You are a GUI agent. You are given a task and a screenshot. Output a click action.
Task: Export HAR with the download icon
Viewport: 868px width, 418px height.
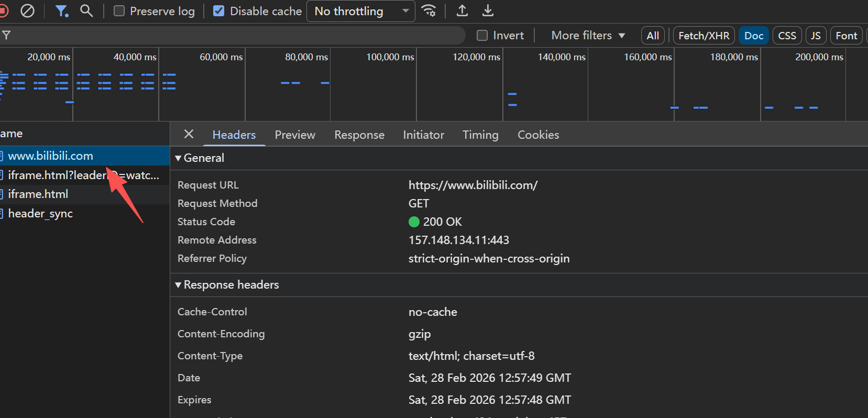488,11
